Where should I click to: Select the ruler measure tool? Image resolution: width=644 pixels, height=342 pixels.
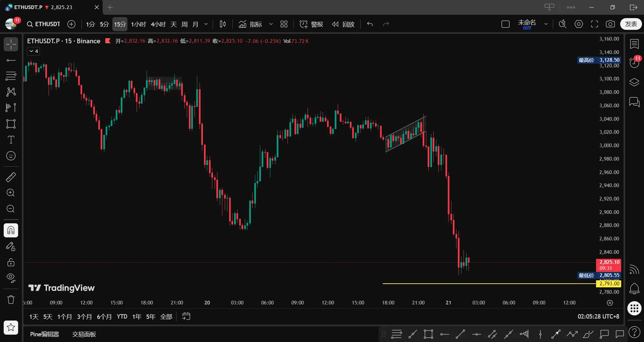coord(11,177)
